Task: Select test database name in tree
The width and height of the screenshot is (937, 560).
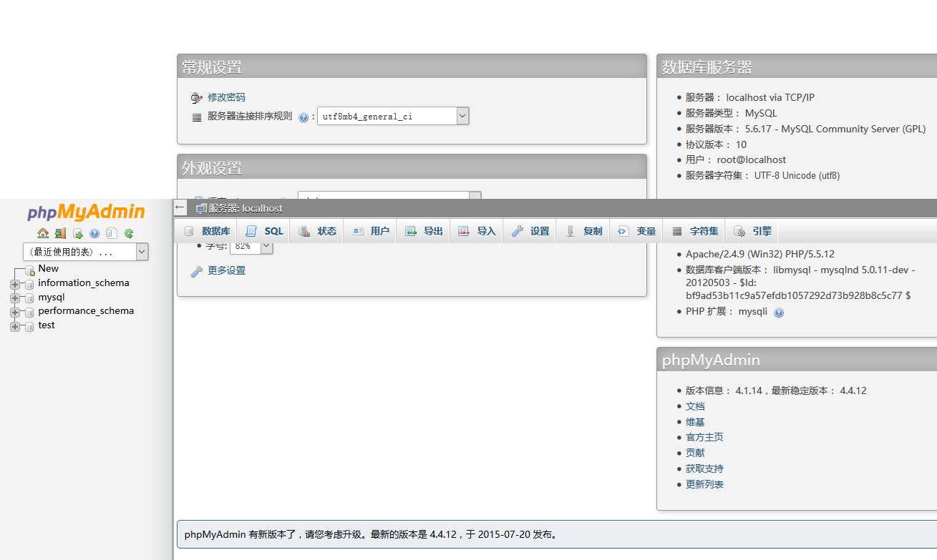Action: (47, 325)
